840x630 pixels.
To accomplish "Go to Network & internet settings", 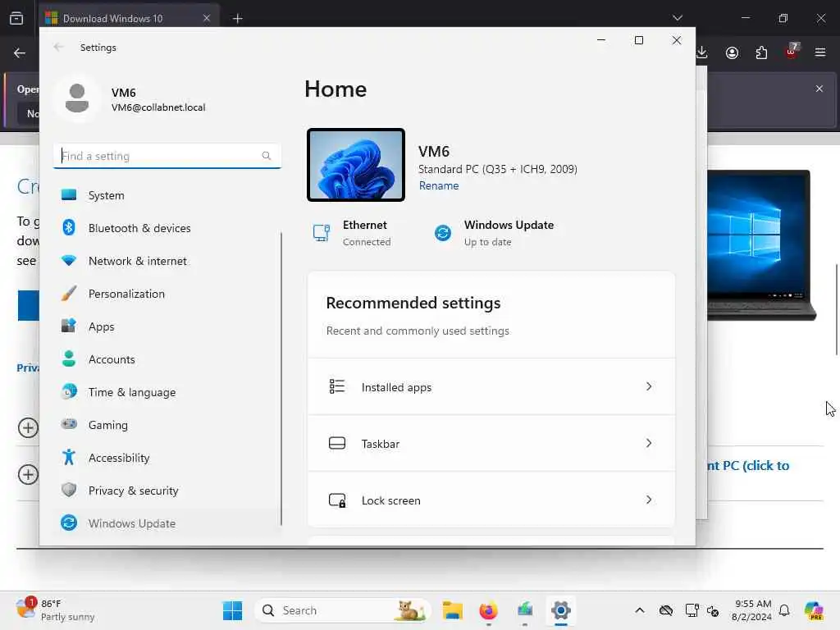I will (167, 261).
